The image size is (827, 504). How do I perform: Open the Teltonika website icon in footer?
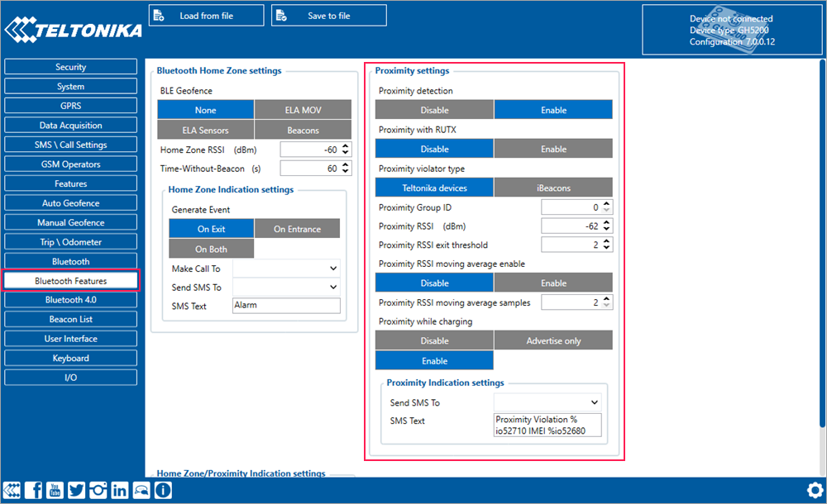(13, 490)
